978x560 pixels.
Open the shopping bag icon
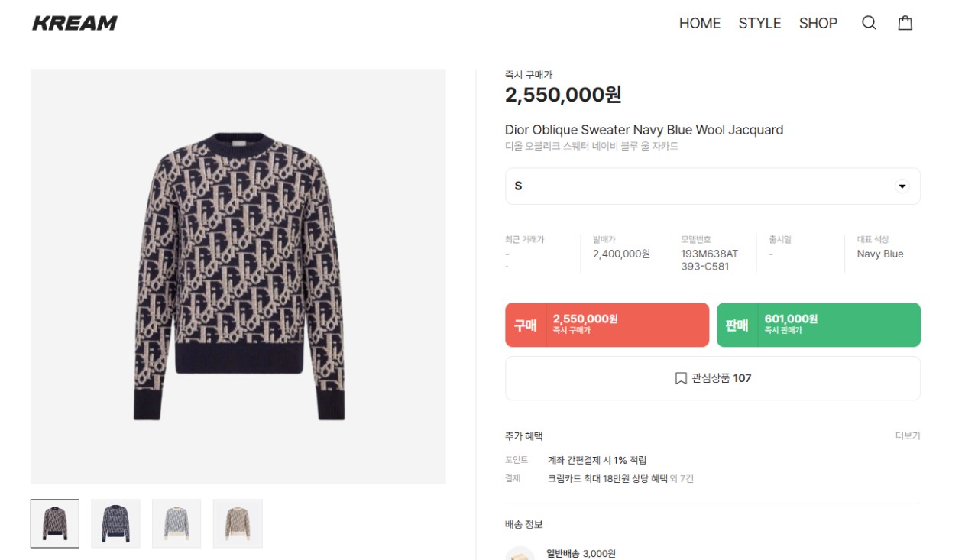[905, 23]
